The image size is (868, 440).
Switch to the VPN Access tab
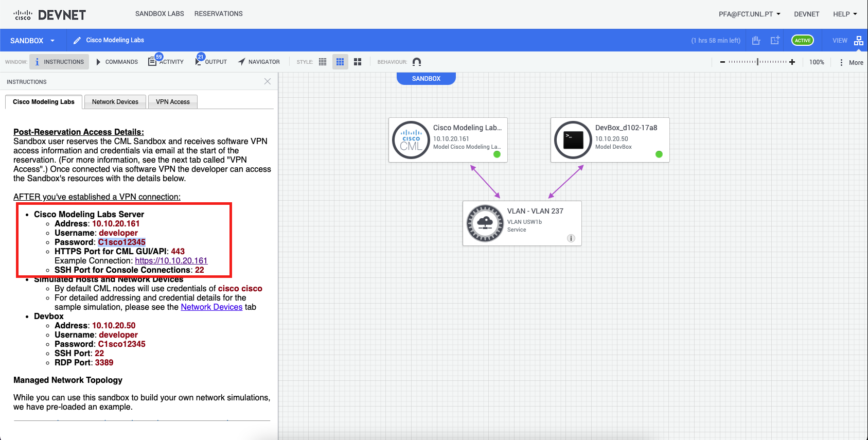(x=173, y=102)
